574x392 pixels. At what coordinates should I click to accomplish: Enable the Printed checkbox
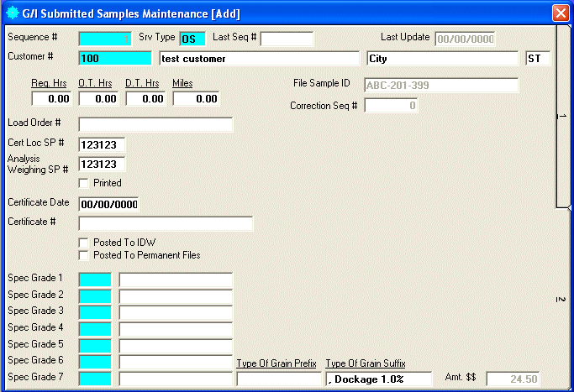pyautogui.click(x=83, y=183)
